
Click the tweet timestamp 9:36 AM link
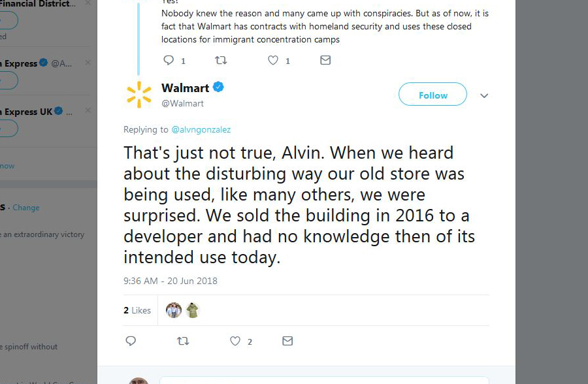[x=170, y=281]
